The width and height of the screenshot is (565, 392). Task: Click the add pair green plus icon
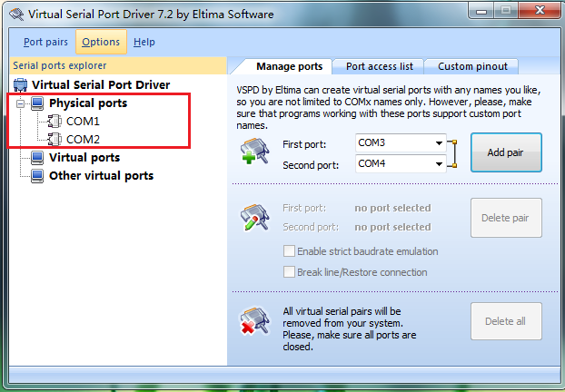point(254,152)
